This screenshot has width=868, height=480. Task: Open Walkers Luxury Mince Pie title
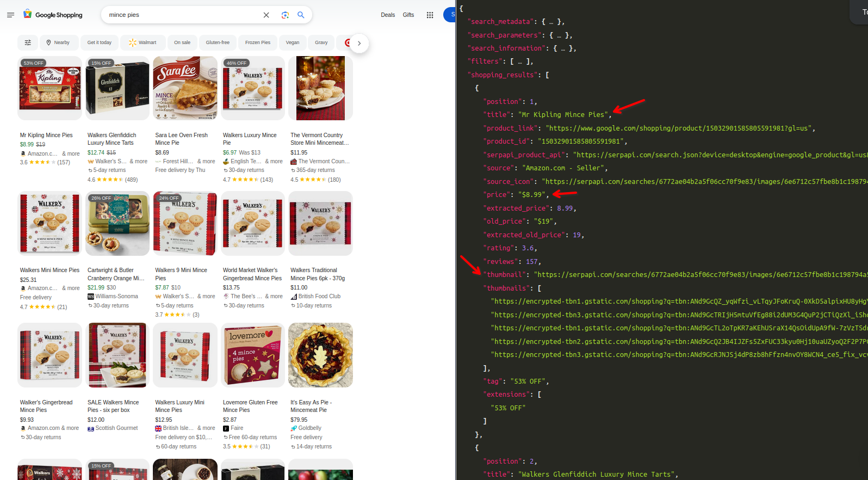click(250, 139)
